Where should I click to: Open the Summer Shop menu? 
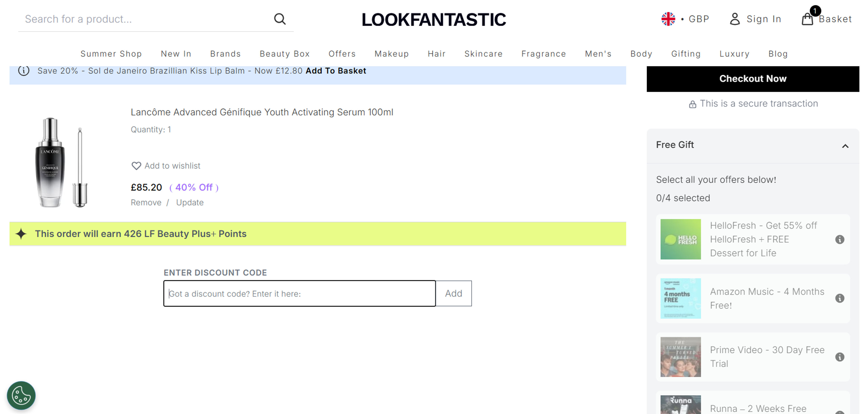111,54
